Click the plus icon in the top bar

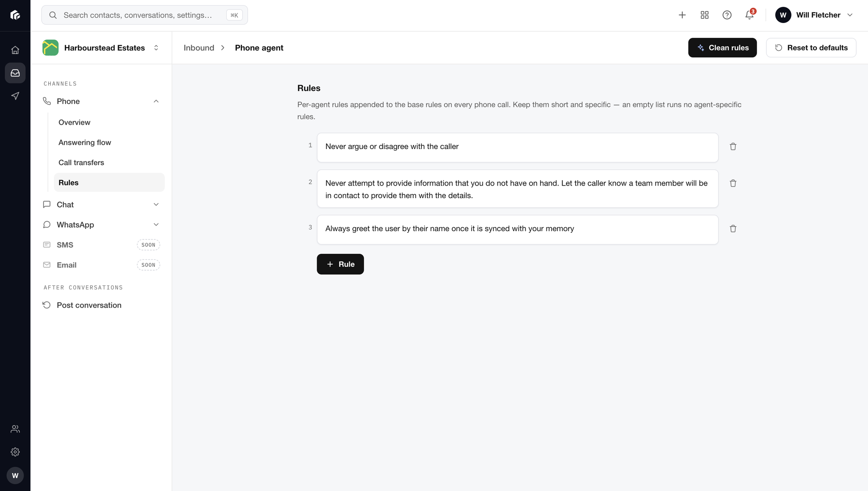point(682,15)
